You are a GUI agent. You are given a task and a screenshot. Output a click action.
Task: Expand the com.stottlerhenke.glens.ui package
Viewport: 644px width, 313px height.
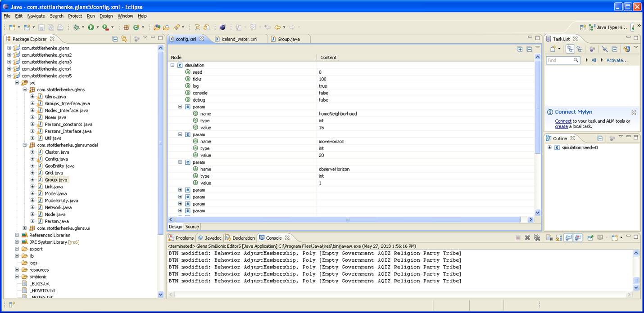(x=25, y=228)
